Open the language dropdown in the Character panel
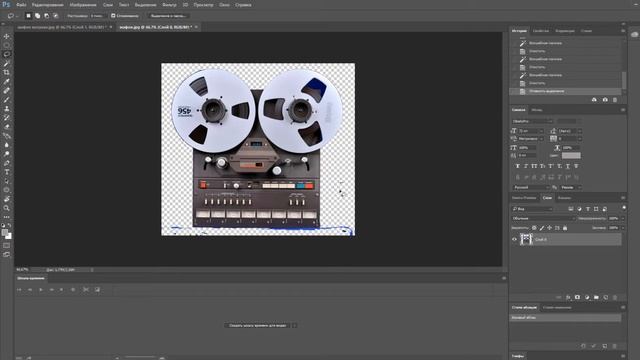The width and height of the screenshot is (640, 360). coord(531,187)
